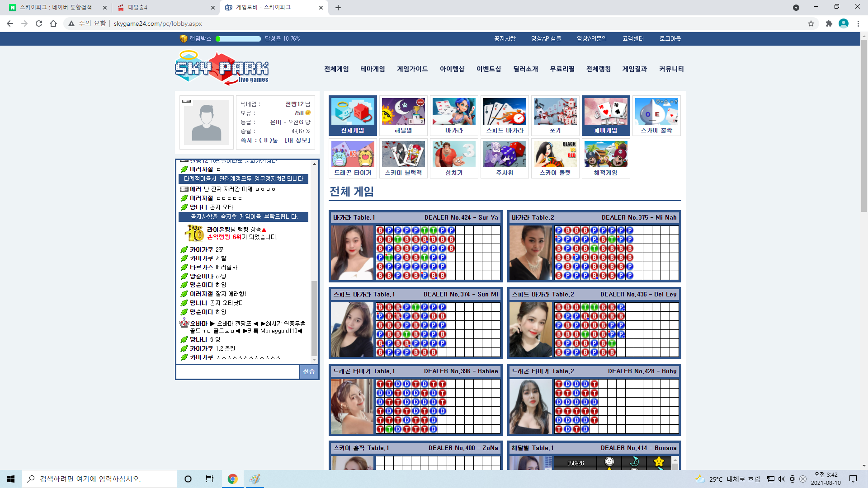Open the Paint app on the taskbar
This screenshot has height=488, width=868.
tap(255, 479)
